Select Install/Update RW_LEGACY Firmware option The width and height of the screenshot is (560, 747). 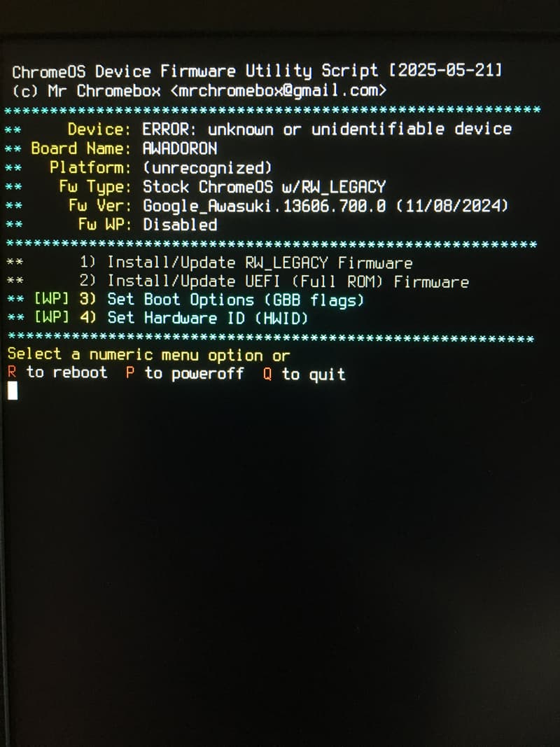pos(246,263)
